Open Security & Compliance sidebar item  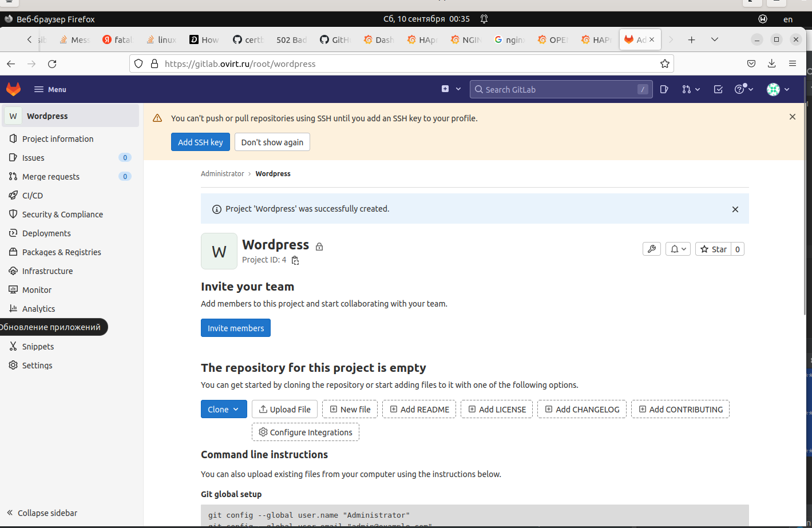click(70, 214)
